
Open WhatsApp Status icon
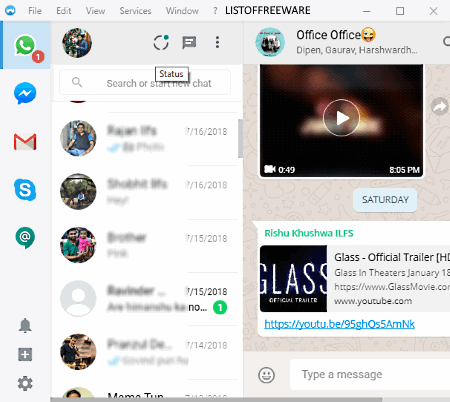coord(161,42)
